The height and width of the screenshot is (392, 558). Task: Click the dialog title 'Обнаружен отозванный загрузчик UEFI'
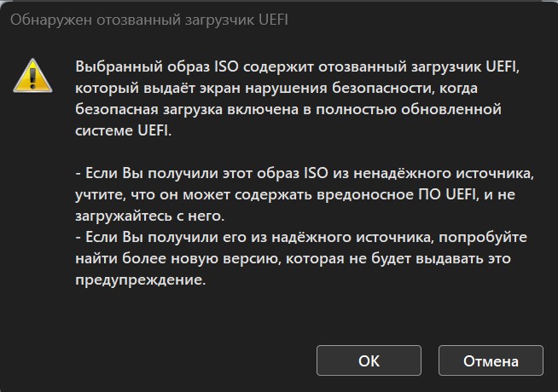[x=149, y=20]
